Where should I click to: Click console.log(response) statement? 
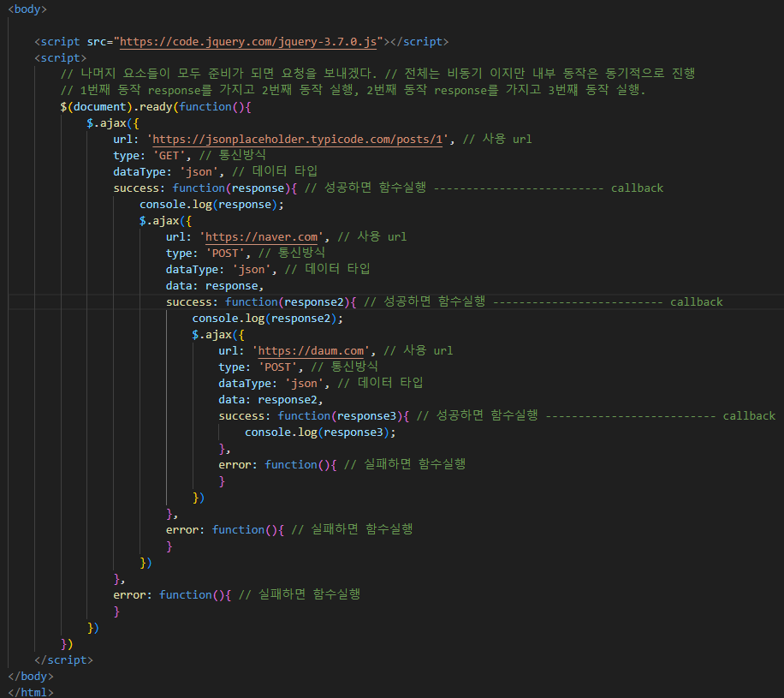211,204
